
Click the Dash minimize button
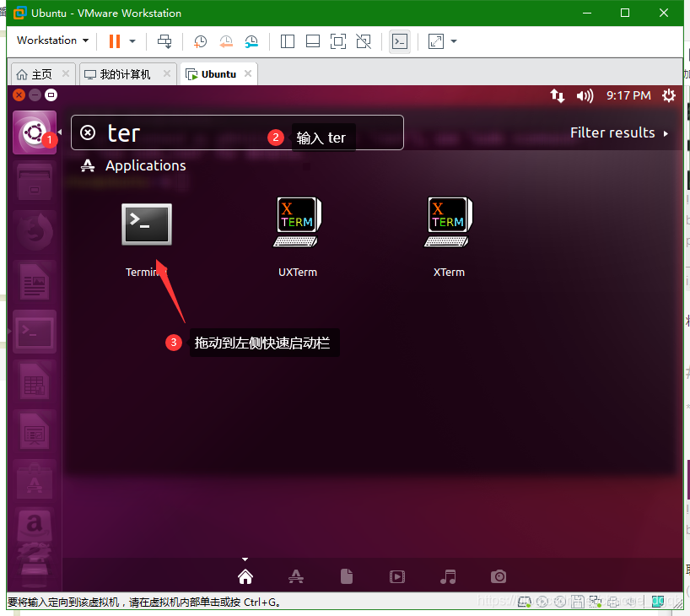35,95
